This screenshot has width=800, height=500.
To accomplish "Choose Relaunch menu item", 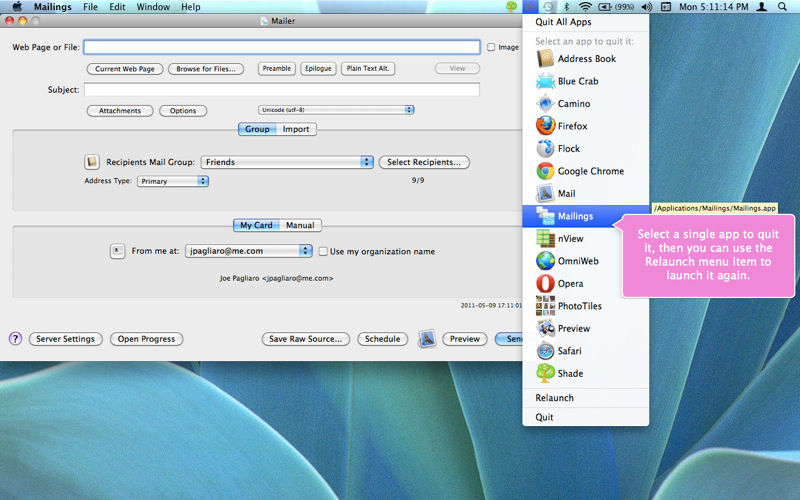I will (586, 397).
